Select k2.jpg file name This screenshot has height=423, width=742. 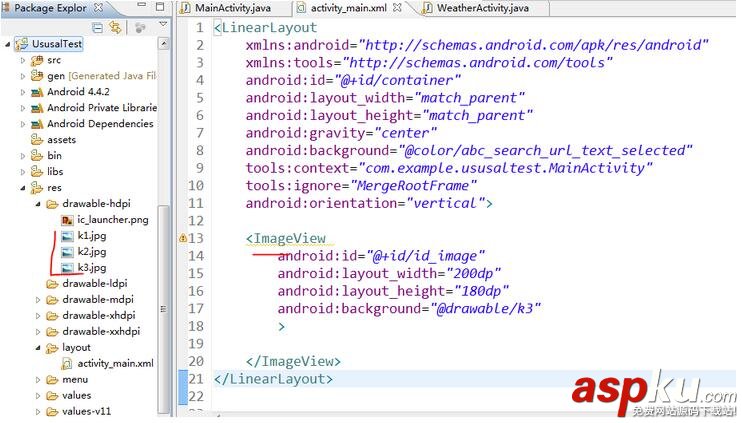92,252
